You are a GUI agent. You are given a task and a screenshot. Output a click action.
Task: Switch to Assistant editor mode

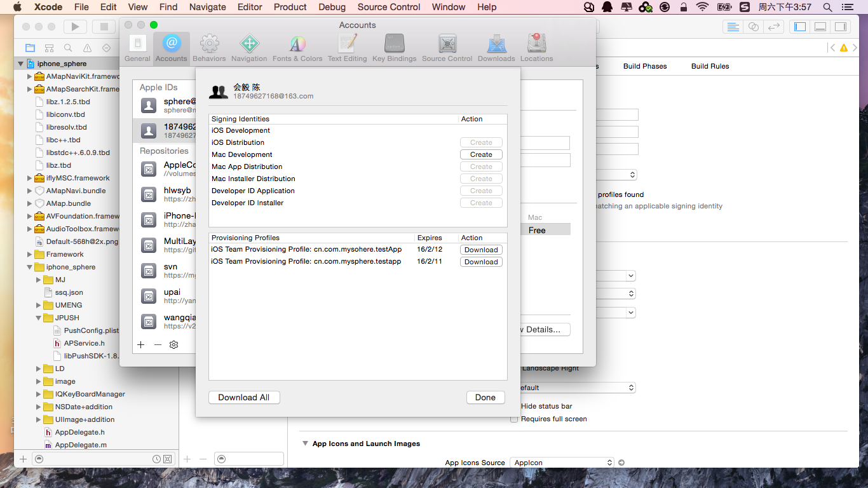(754, 27)
